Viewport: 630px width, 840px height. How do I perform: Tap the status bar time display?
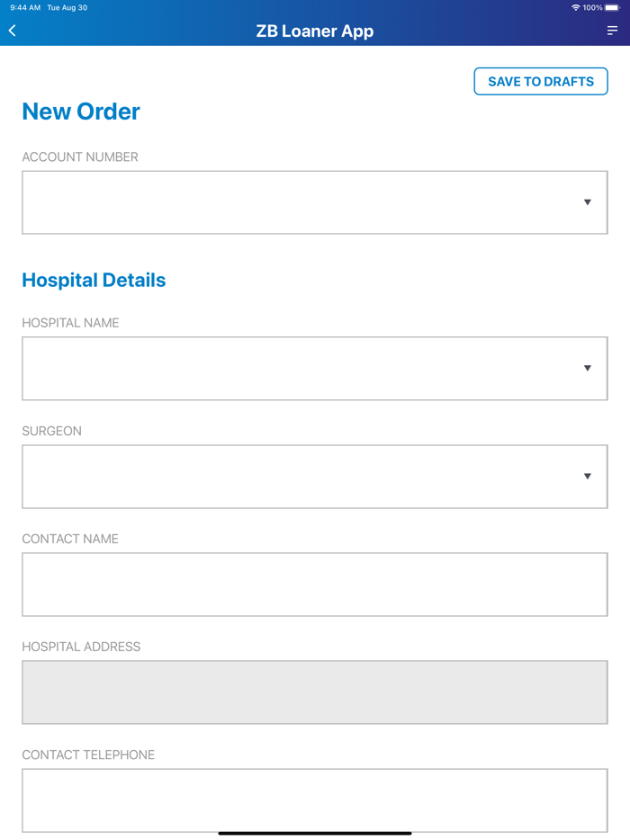(25, 7)
